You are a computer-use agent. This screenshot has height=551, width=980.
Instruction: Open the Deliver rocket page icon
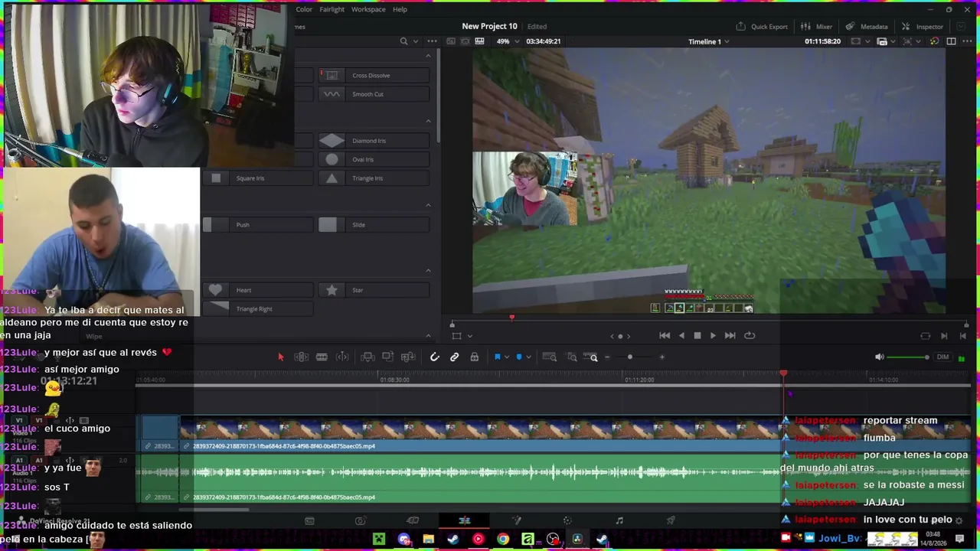point(671,520)
